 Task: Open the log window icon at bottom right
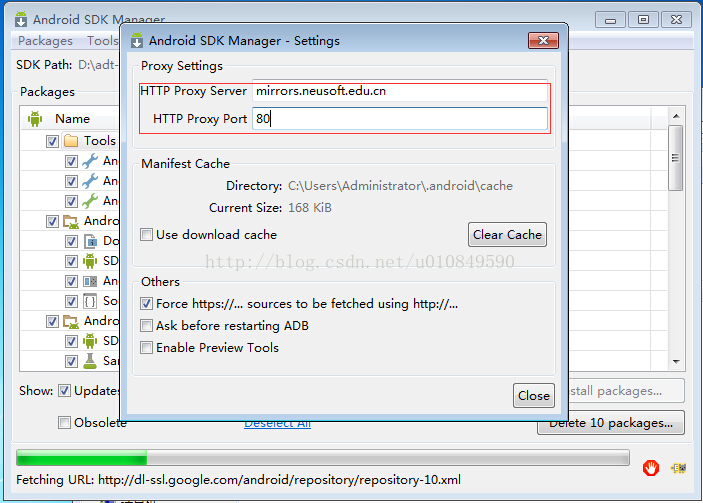678,468
